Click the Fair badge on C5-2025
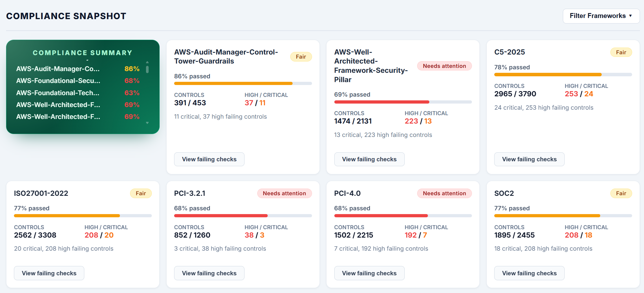This screenshot has height=293, width=644. [621, 53]
